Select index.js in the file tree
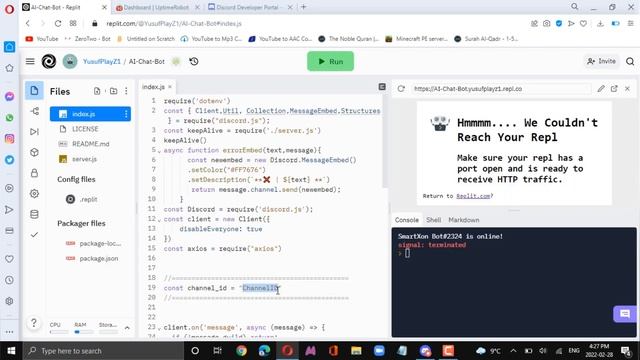 [x=90, y=114]
